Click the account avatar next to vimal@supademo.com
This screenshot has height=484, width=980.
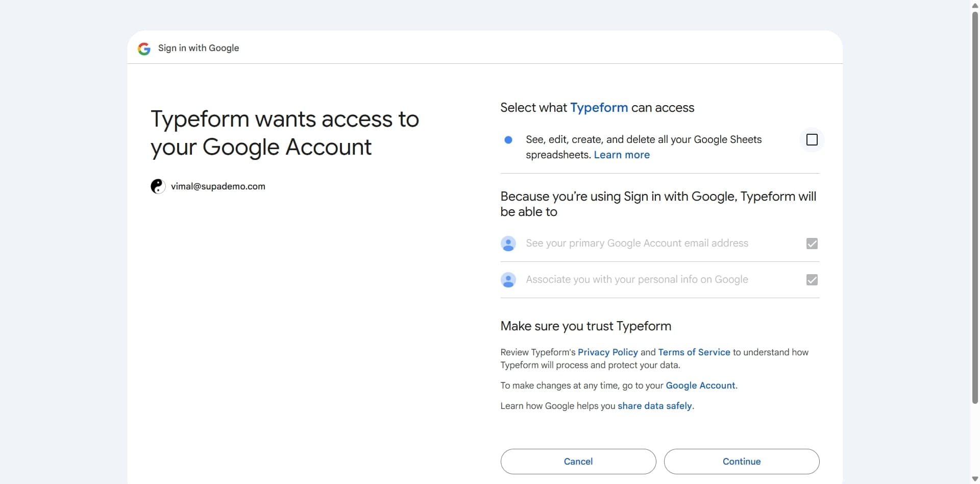[158, 186]
